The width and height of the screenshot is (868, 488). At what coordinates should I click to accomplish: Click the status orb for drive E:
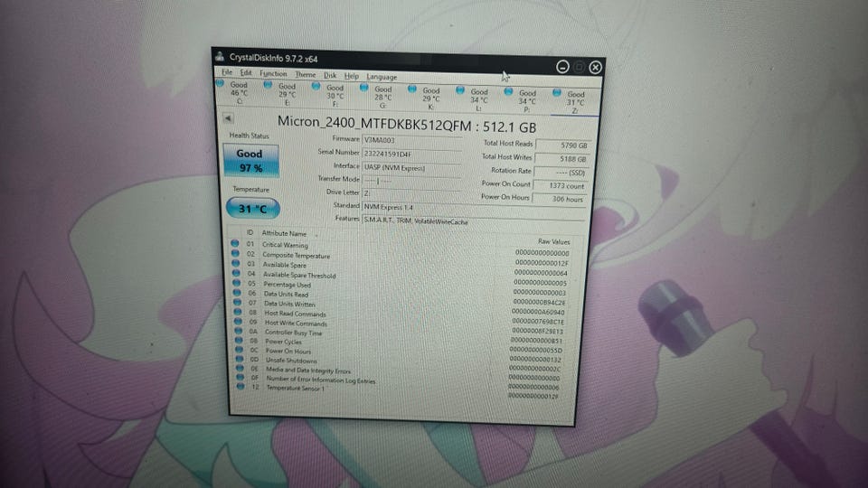(x=268, y=85)
